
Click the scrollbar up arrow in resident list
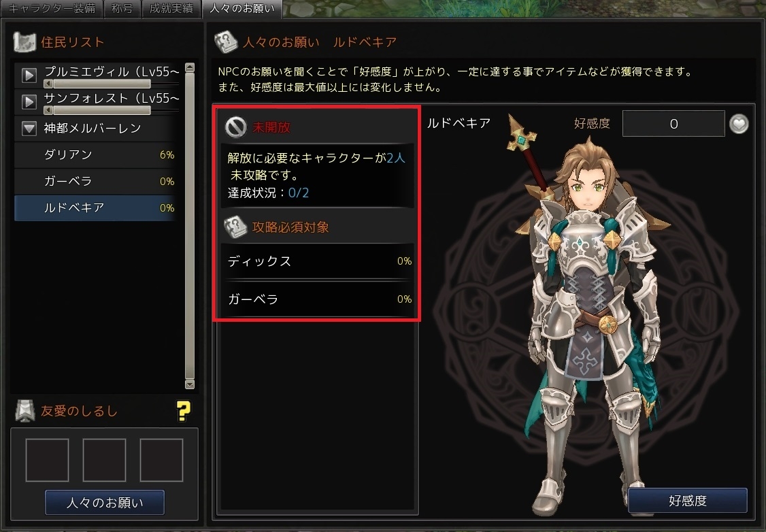[x=190, y=67]
